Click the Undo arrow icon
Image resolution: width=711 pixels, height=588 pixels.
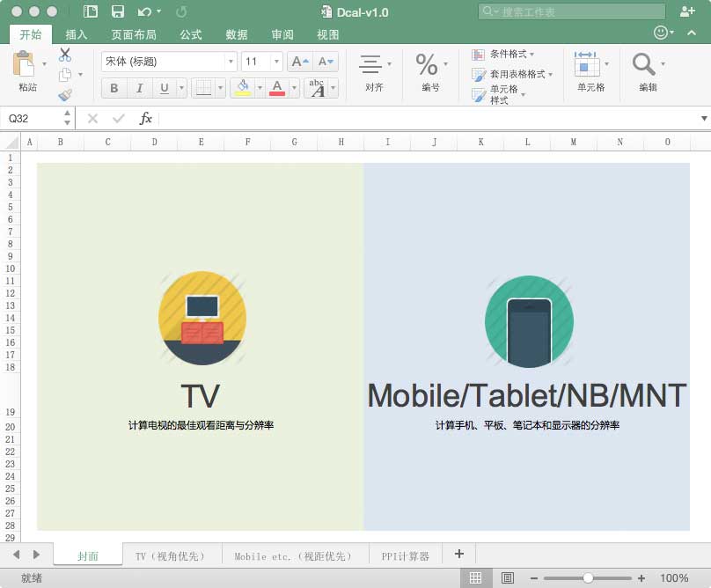tap(144, 11)
